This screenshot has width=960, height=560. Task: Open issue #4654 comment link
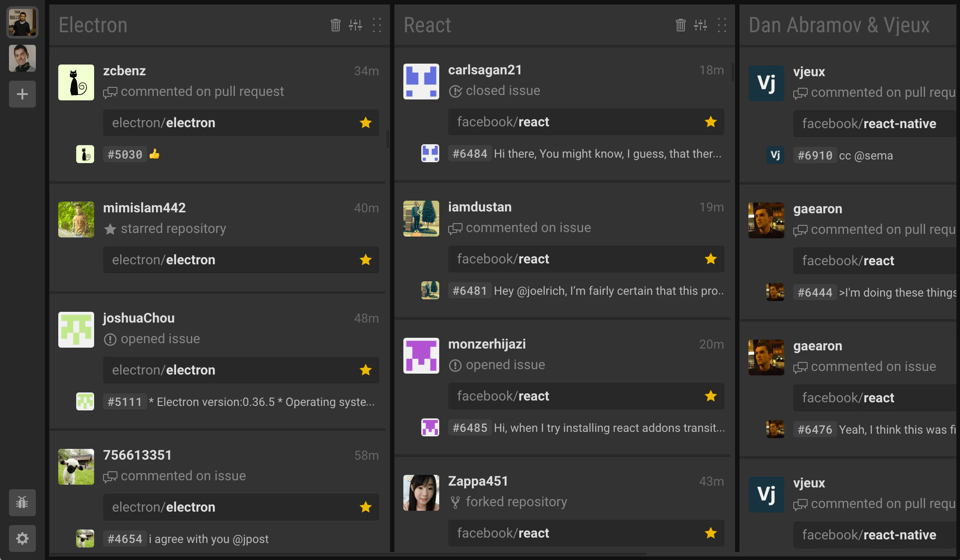pyautogui.click(x=125, y=539)
